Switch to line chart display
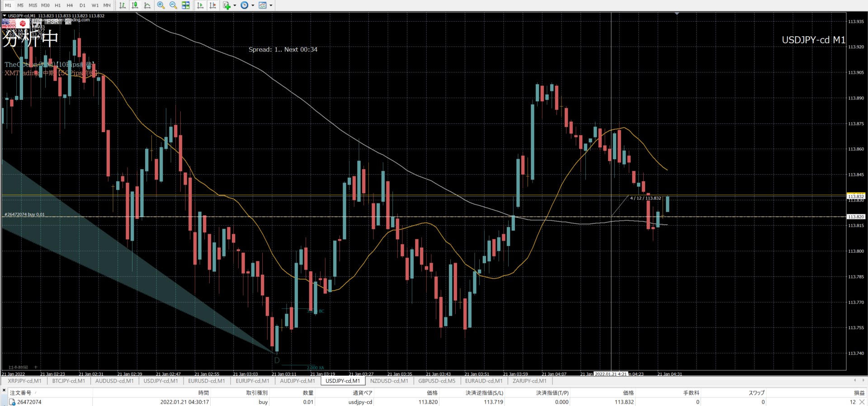Viewport: 868px width, 406px height. (x=147, y=5)
